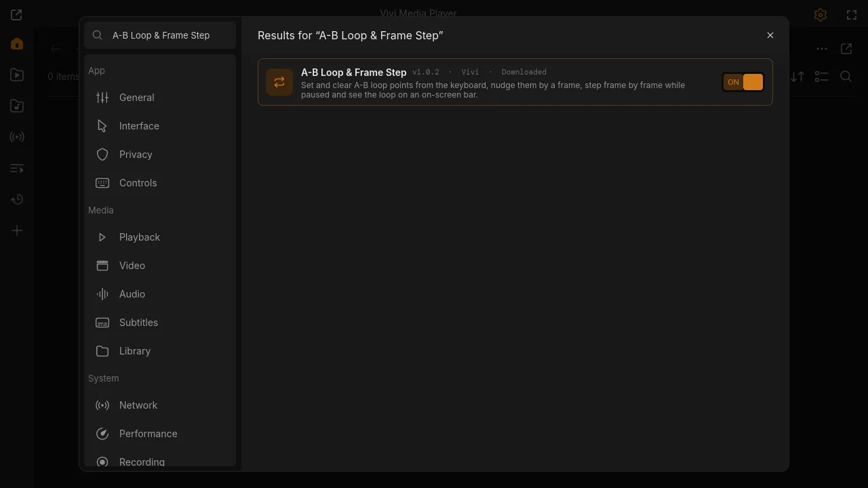Viewport: 868px width, 488px height.
Task: Click the "A-B Loop & Frame Step" plugin title
Action: click(x=354, y=73)
